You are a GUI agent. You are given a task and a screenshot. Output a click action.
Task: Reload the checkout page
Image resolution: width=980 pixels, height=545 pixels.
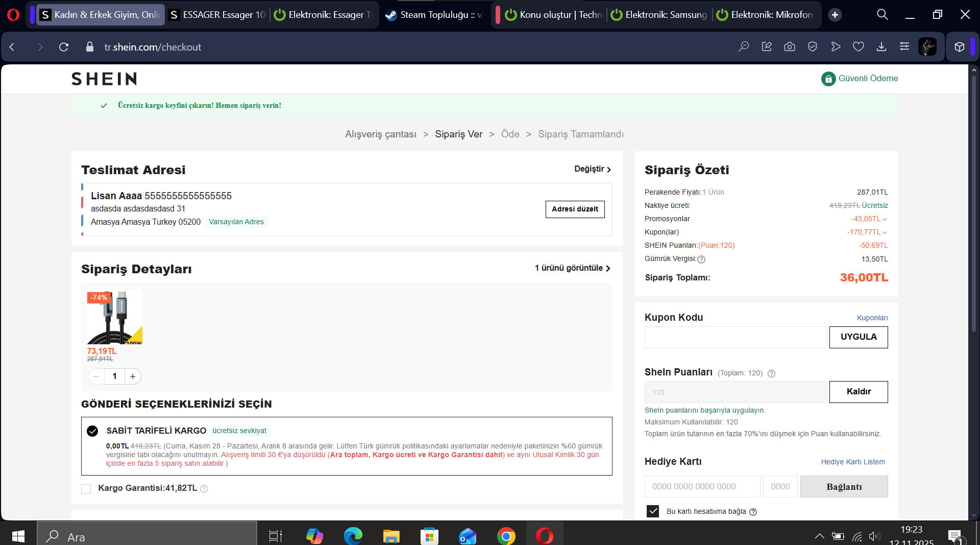click(64, 47)
